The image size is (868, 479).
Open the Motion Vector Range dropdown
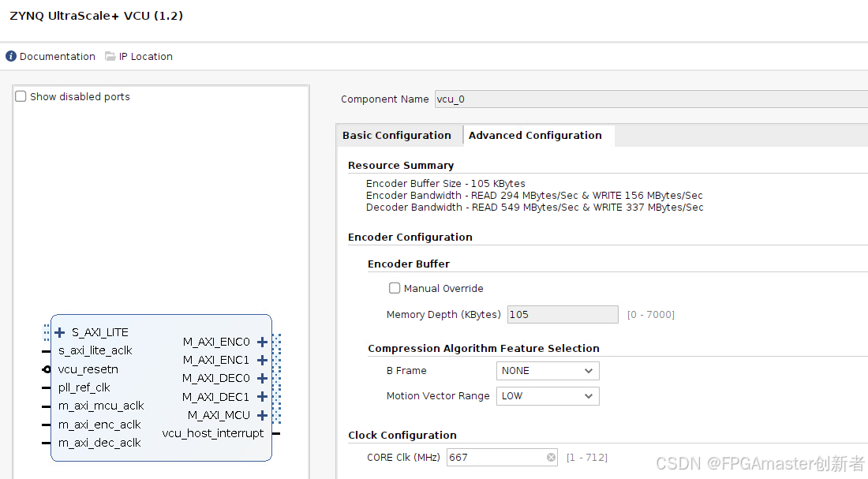(548, 396)
